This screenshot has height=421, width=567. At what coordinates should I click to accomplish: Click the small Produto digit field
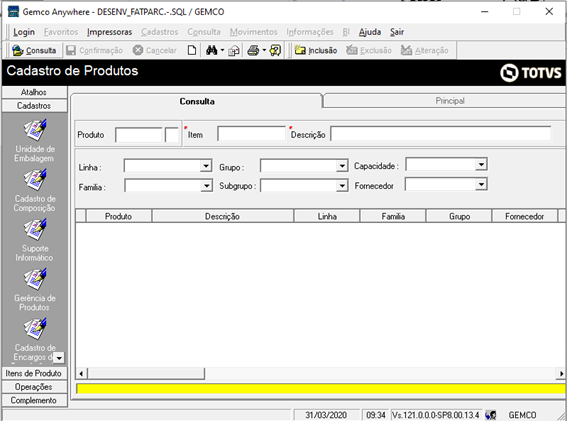coord(172,135)
